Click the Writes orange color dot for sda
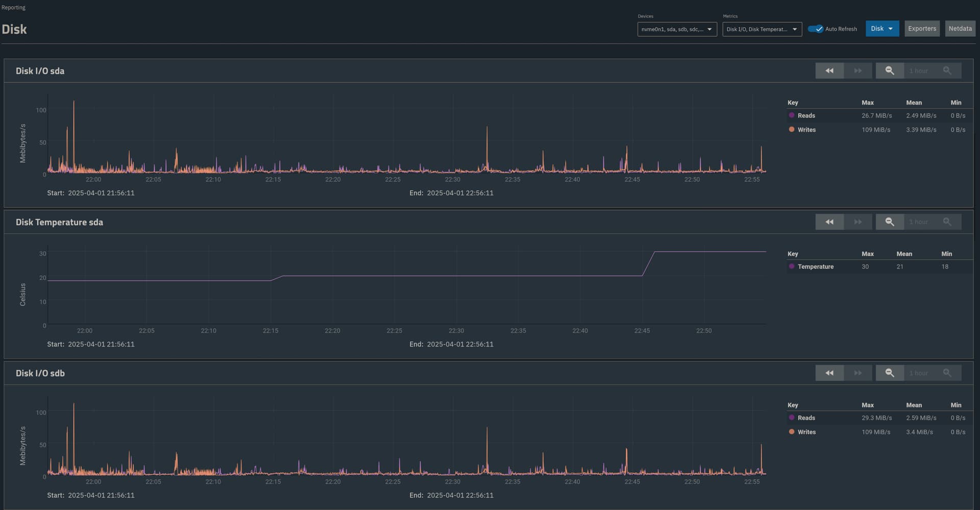This screenshot has width=980, height=510. 792,130
